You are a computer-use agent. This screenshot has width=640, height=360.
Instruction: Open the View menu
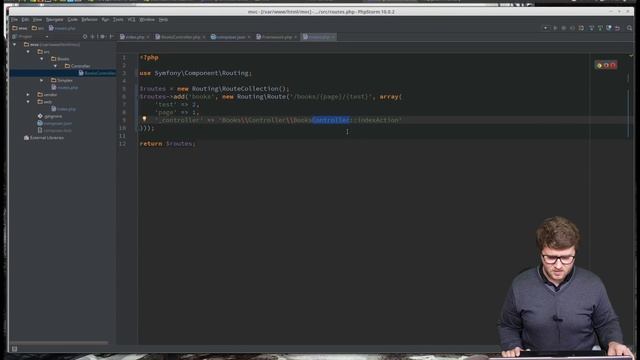[x=37, y=20]
